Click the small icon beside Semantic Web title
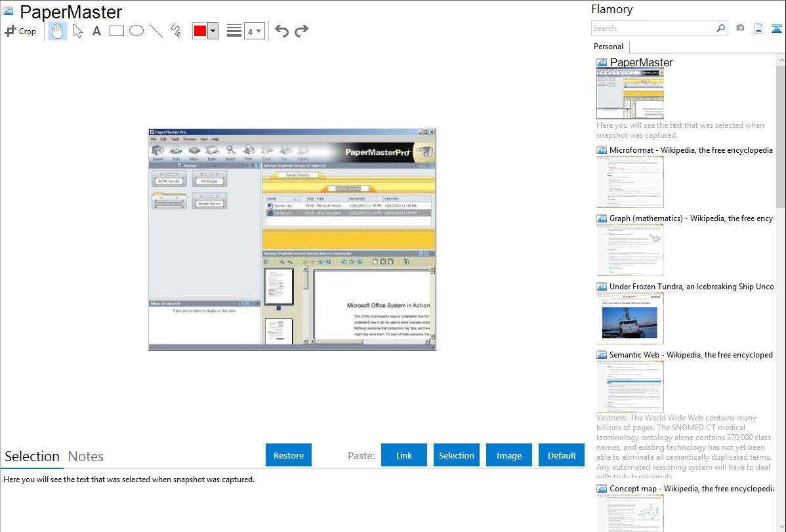 [x=602, y=355]
